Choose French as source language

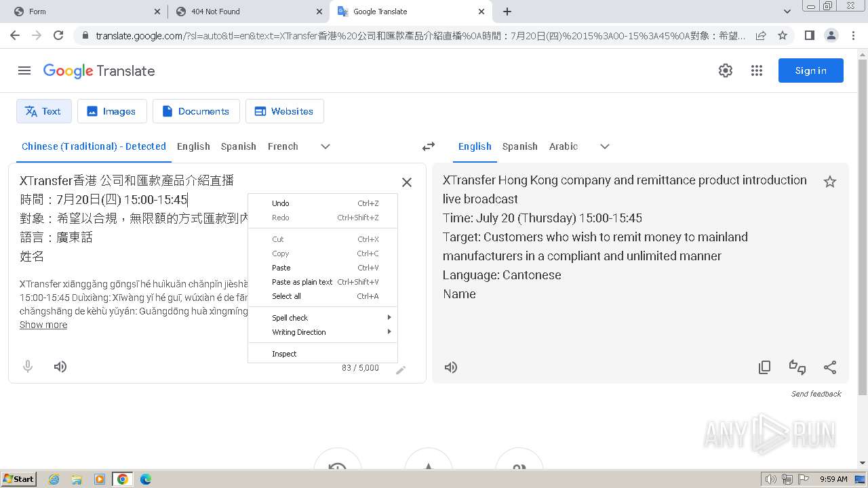click(283, 146)
